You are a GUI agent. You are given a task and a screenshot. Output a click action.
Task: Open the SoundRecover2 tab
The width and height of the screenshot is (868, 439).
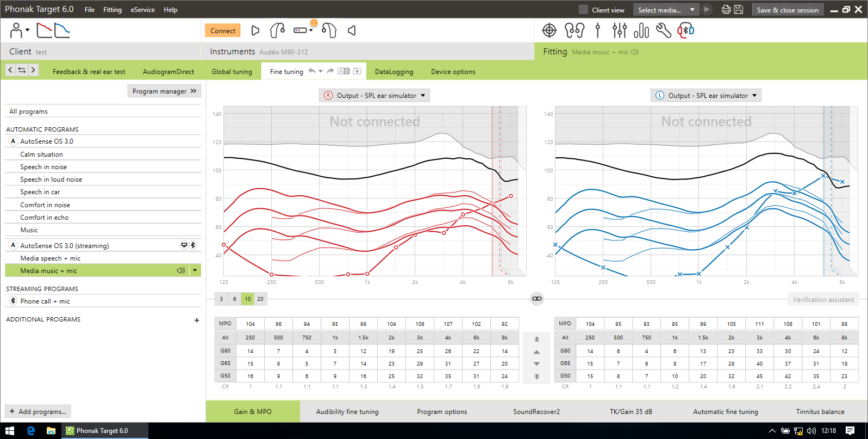(x=536, y=412)
